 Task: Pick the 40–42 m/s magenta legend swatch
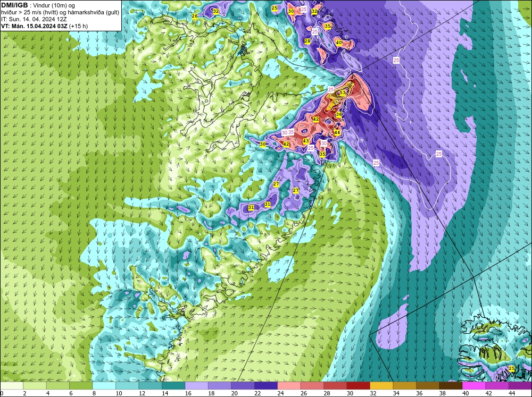point(474,385)
